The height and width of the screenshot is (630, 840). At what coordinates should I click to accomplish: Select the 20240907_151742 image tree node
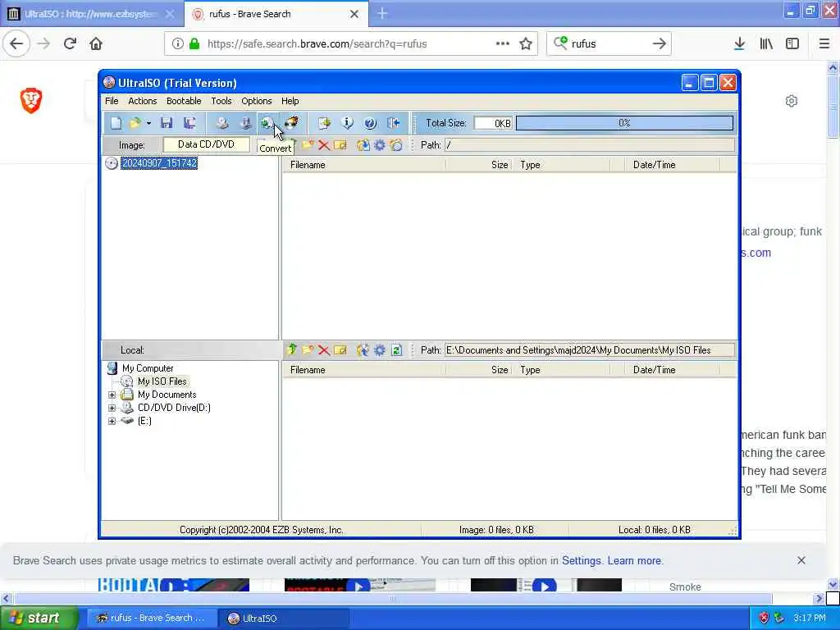tap(160, 163)
